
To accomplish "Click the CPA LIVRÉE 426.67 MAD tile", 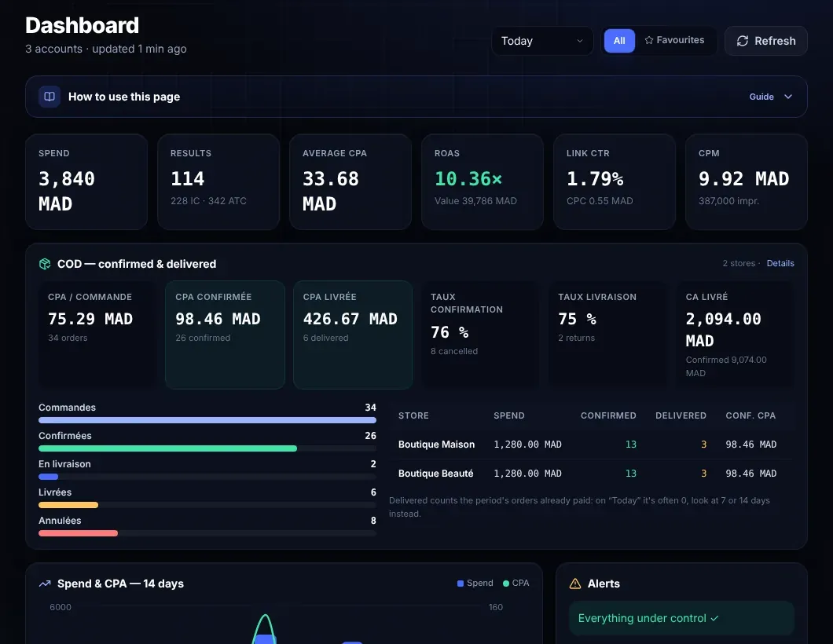I will 353,335.
